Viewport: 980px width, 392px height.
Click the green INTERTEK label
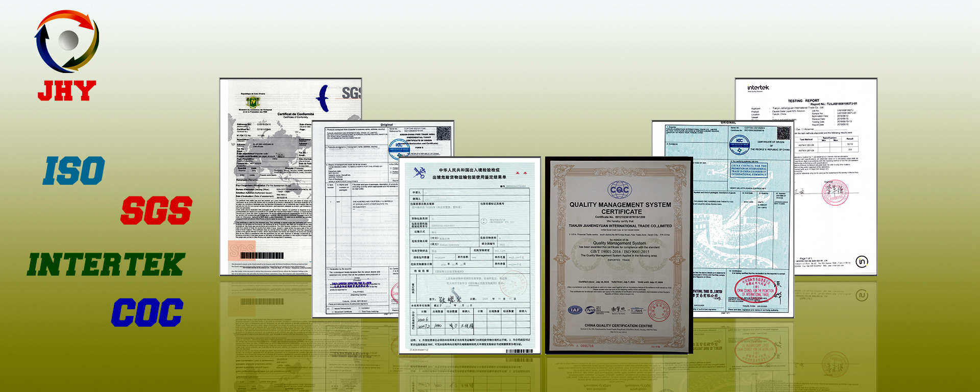pos(106,264)
